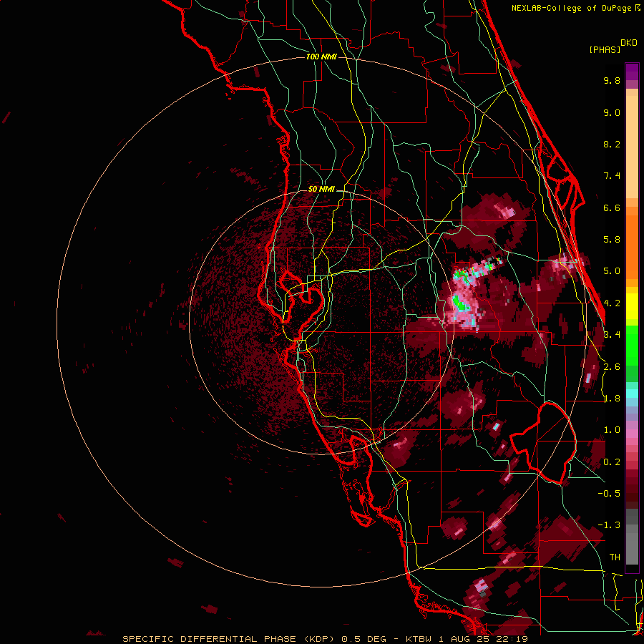
Task: Select the -1.3 scale value
Action: pyautogui.click(x=609, y=525)
